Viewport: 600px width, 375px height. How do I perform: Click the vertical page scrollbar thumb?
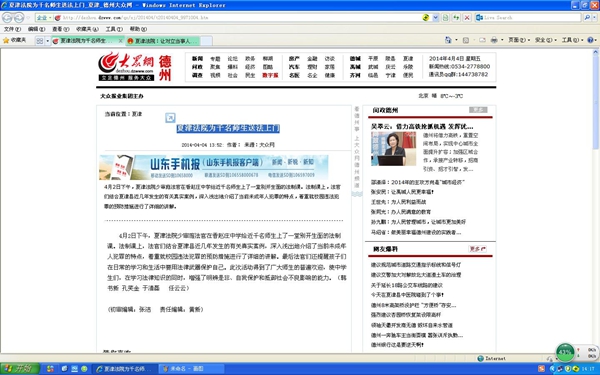[x=596, y=103]
